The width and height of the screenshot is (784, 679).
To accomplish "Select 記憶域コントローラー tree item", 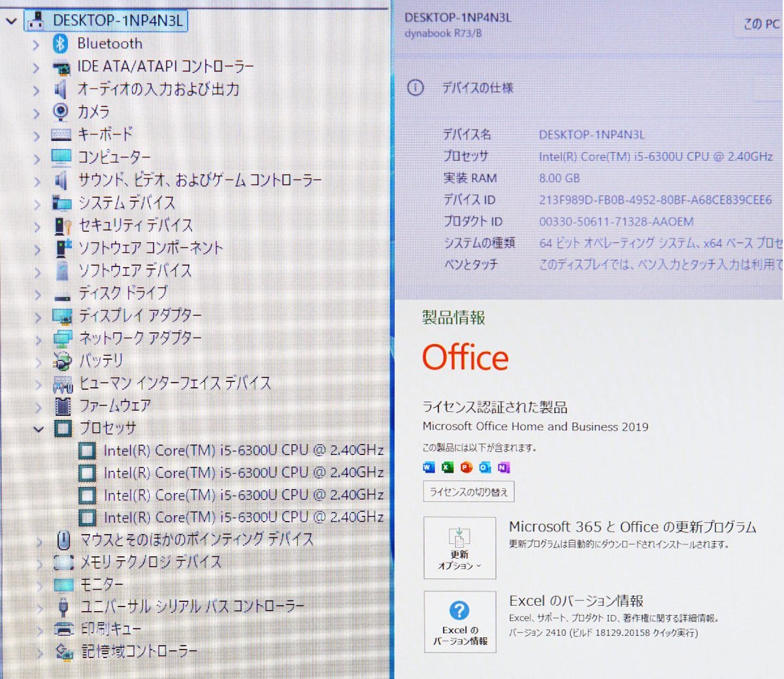I will pyautogui.click(x=139, y=652).
